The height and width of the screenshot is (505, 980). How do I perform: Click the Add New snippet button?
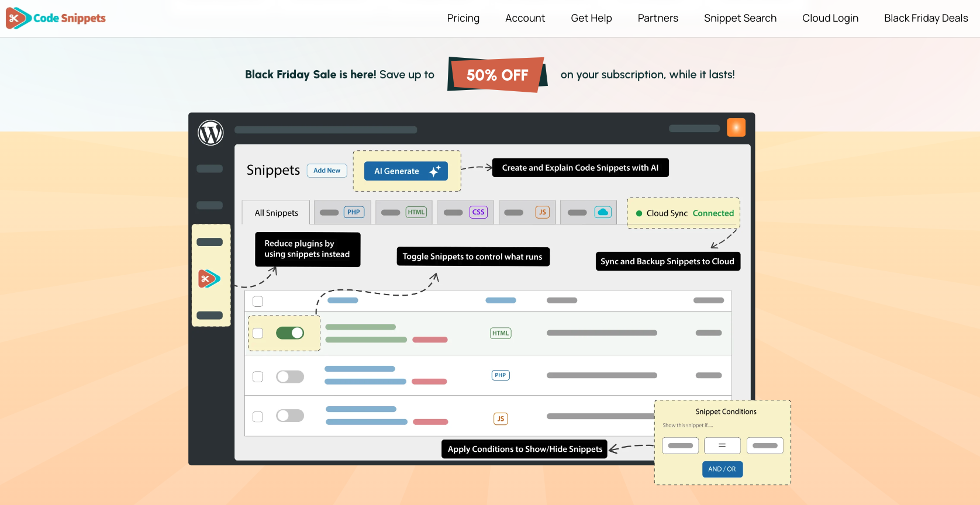[x=327, y=171]
